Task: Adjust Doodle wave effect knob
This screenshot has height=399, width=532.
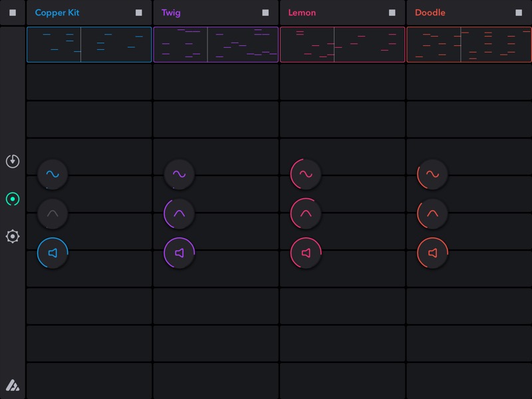Action: (x=432, y=174)
